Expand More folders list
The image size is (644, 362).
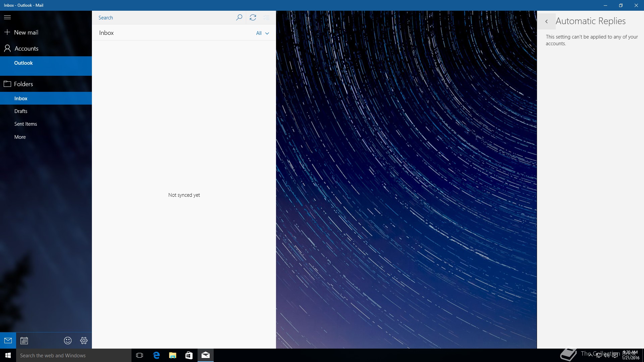click(x=20, y=137)
